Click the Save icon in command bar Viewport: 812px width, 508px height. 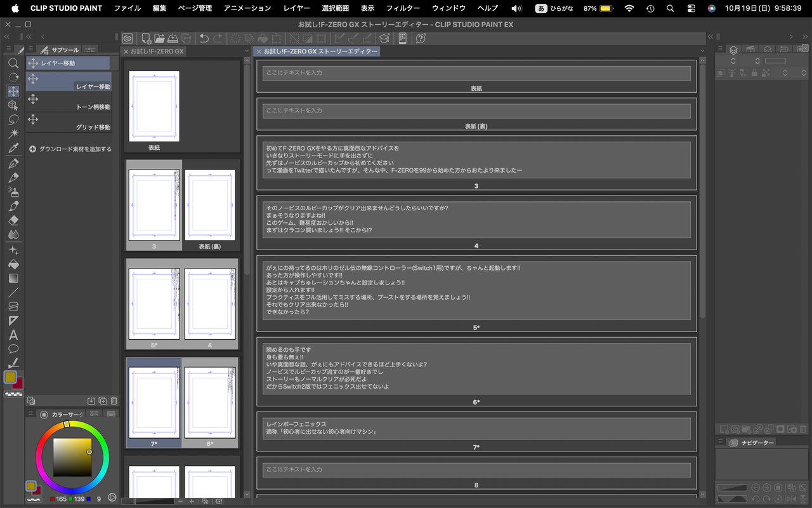[x=173, y=39]
